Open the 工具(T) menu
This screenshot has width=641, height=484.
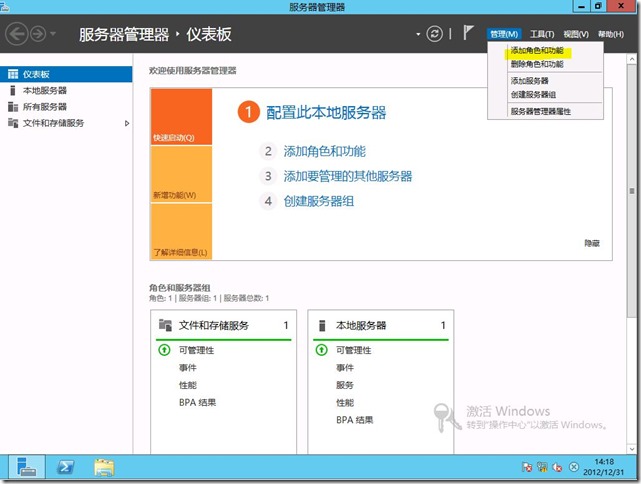coord(542,34)
